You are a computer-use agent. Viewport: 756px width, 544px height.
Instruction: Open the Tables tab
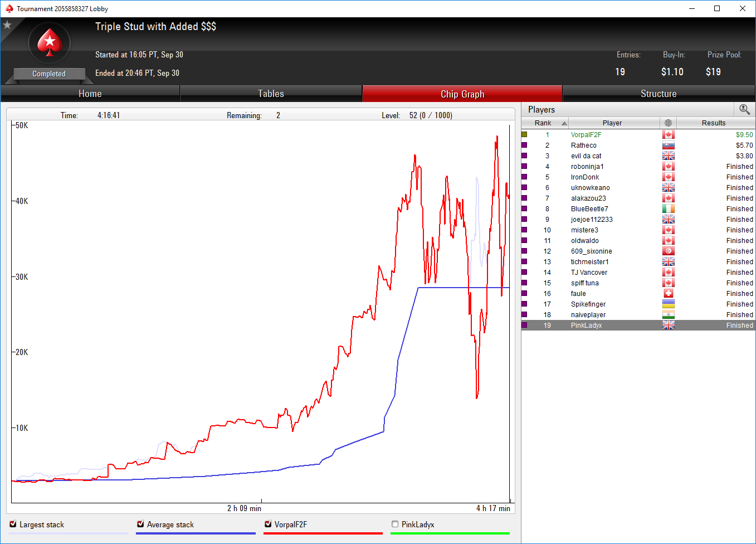pos(271,94)
